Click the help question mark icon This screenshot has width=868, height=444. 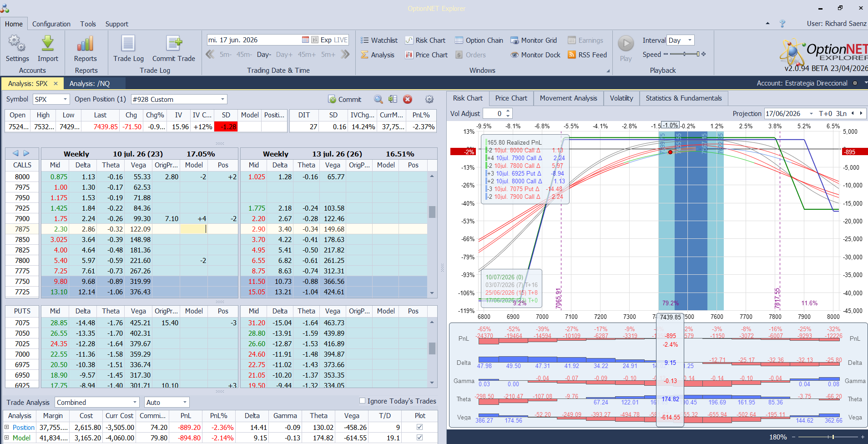[782, 24]
